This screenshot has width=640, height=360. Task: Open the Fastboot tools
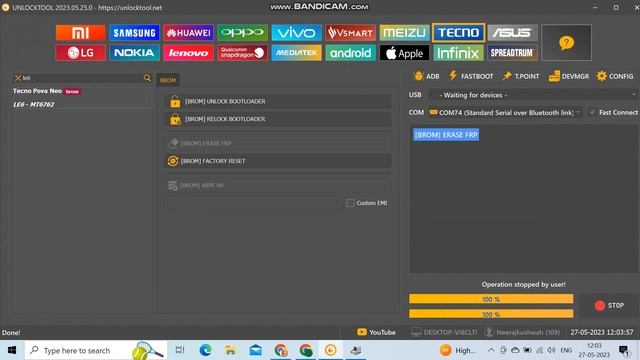pyautogui.click(x=471, y=76)
